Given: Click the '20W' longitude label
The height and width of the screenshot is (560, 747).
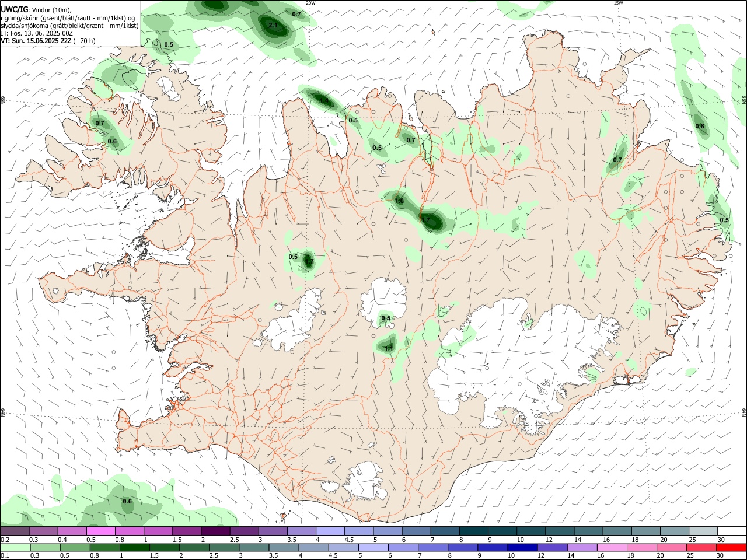Looking at the screenshot, I should tap(310, 3).
